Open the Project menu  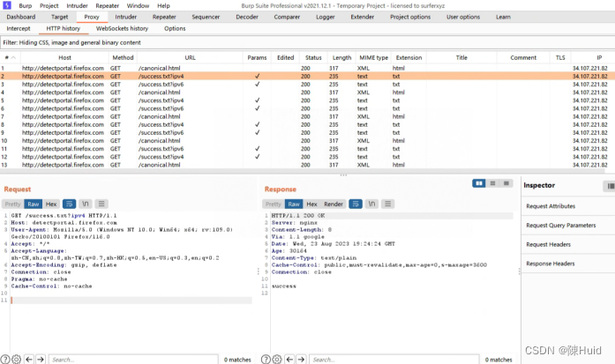49,5
